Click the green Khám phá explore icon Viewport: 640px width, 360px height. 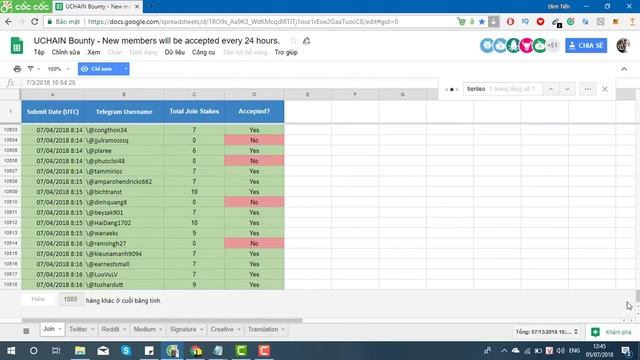[x=595, y=332]
